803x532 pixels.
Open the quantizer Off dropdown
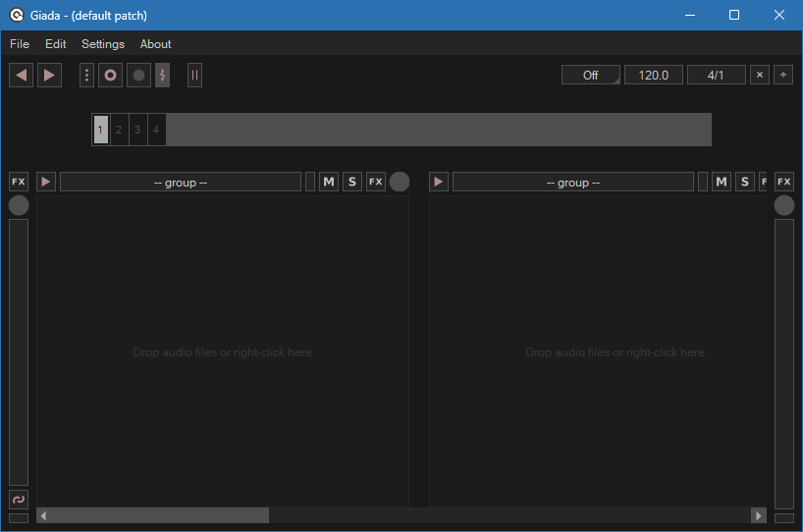(591, 76)
